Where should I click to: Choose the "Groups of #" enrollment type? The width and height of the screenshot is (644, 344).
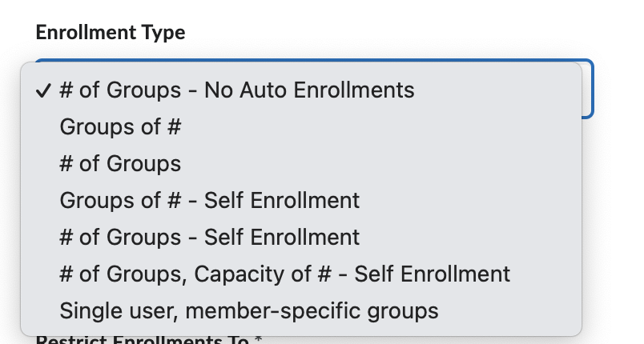pos(120,126)
